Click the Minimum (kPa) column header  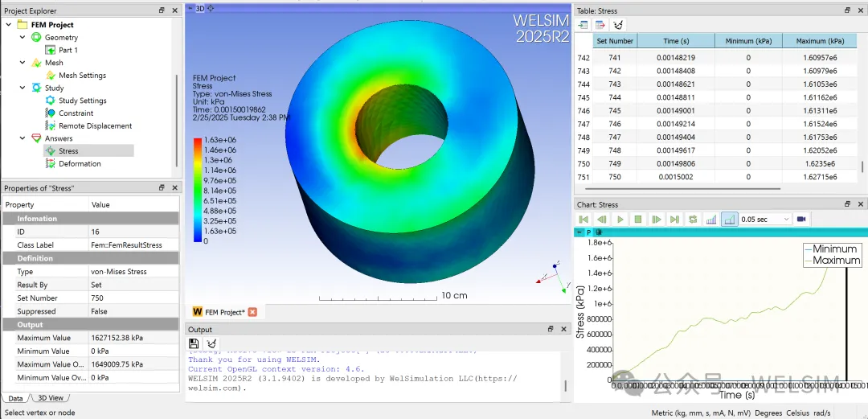point(748,41)
